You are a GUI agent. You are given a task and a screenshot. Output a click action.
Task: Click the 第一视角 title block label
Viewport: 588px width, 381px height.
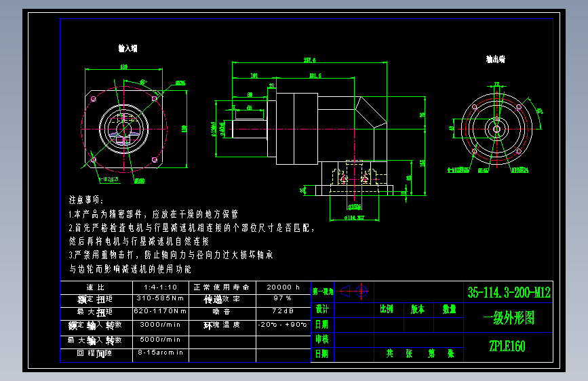point(323,292)
